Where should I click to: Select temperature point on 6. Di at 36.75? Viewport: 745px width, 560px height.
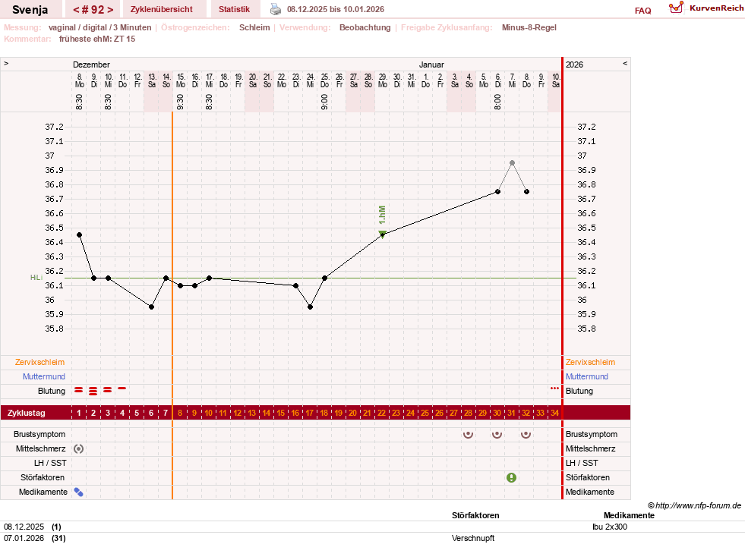(497, 192)
